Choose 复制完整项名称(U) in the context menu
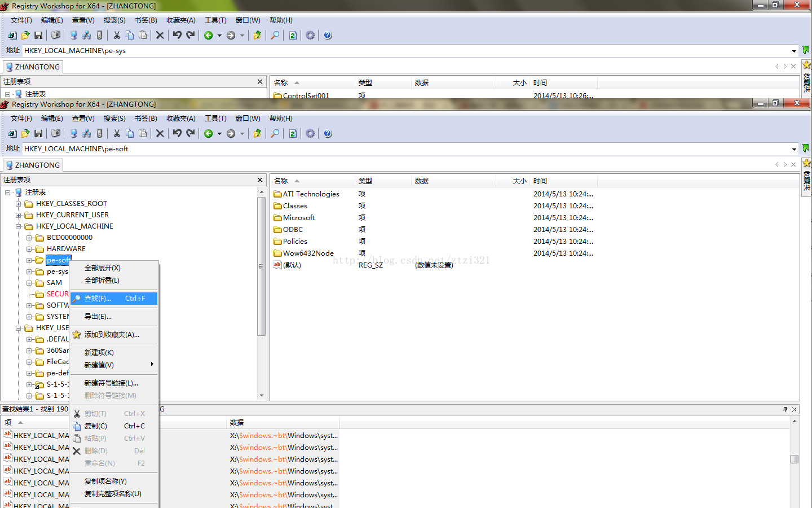 [x=114, y=494]
